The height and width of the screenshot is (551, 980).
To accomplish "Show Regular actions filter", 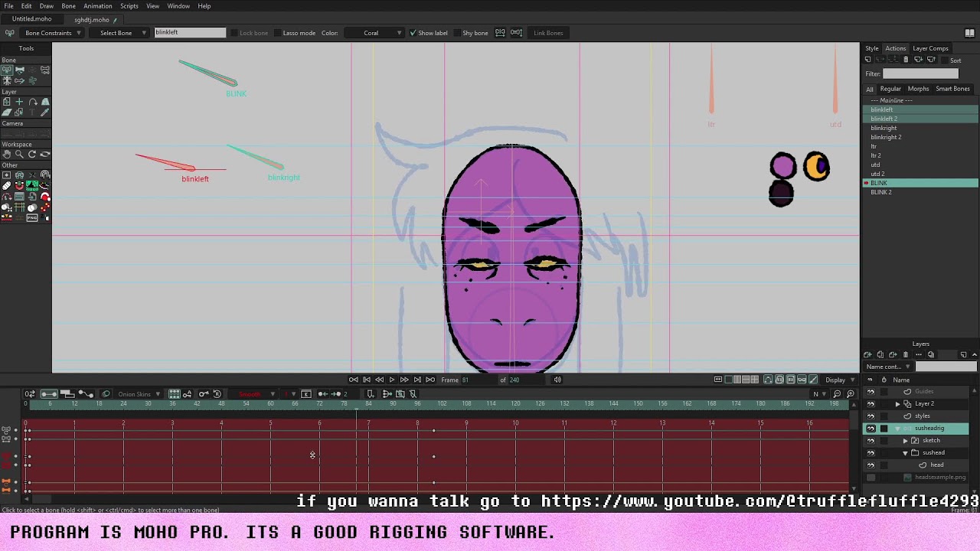I will [890, 89].
